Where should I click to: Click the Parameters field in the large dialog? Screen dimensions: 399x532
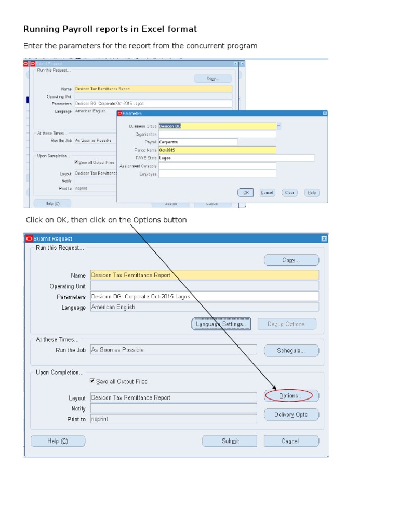click(205, 296)
